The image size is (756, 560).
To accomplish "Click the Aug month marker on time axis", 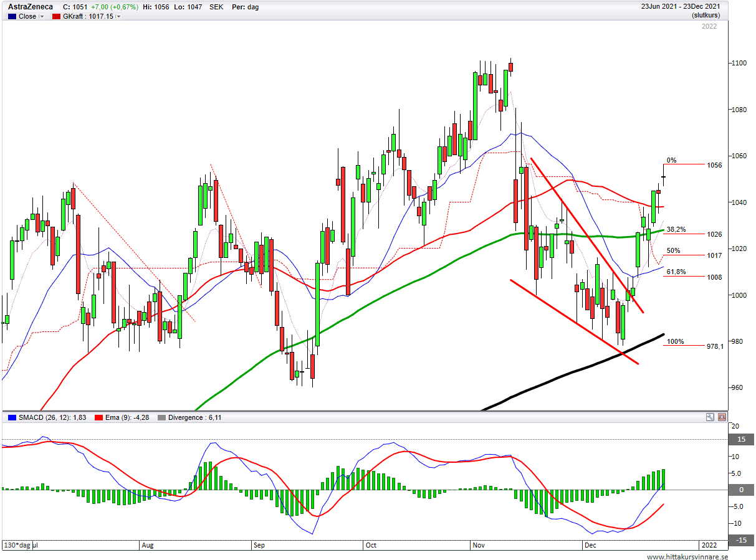I will coord(147,544).
